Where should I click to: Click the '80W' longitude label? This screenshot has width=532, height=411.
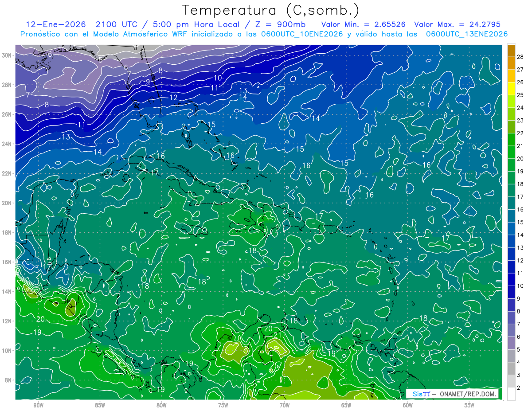pyautogui.click(x=161, y=405)
